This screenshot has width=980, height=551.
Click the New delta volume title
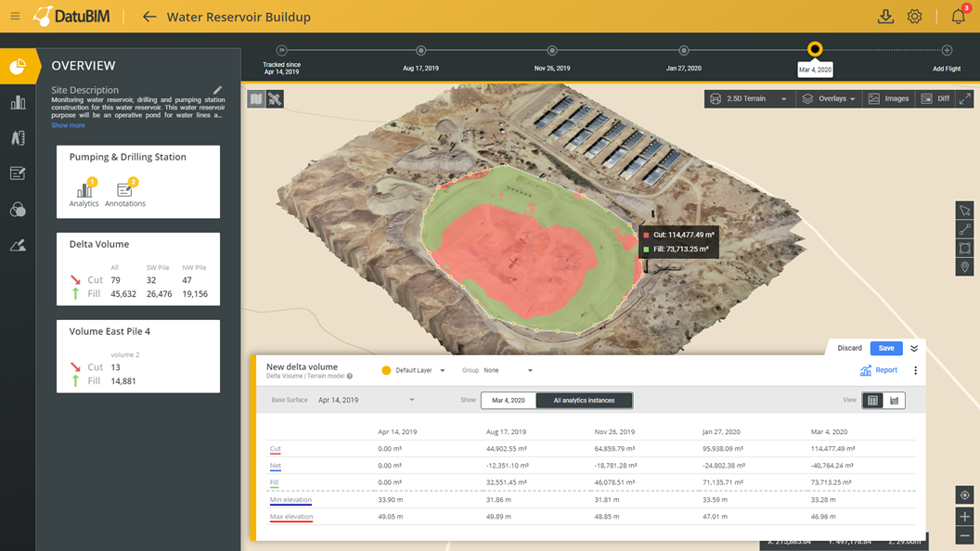coord(302,366)
